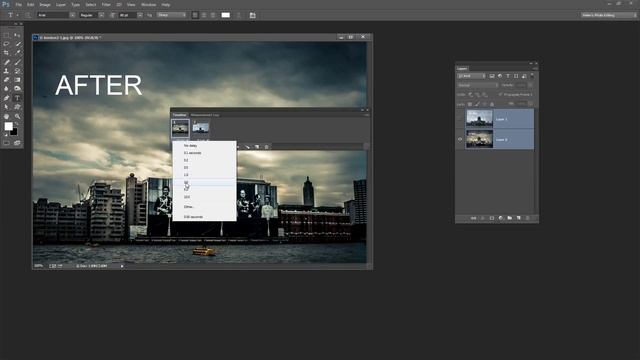Add a layer mask in Layers panel
Viewport: 640px width, 360px height.
[491, 218]
